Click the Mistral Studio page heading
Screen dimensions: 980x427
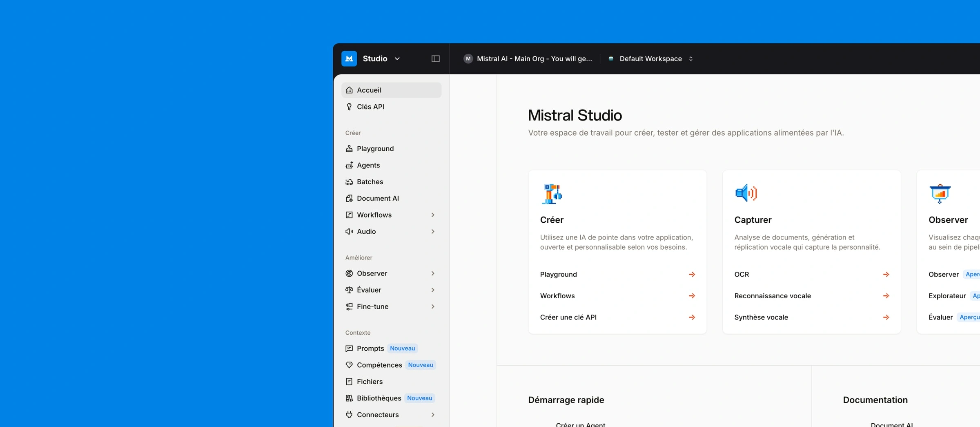(x=575, y=115)
